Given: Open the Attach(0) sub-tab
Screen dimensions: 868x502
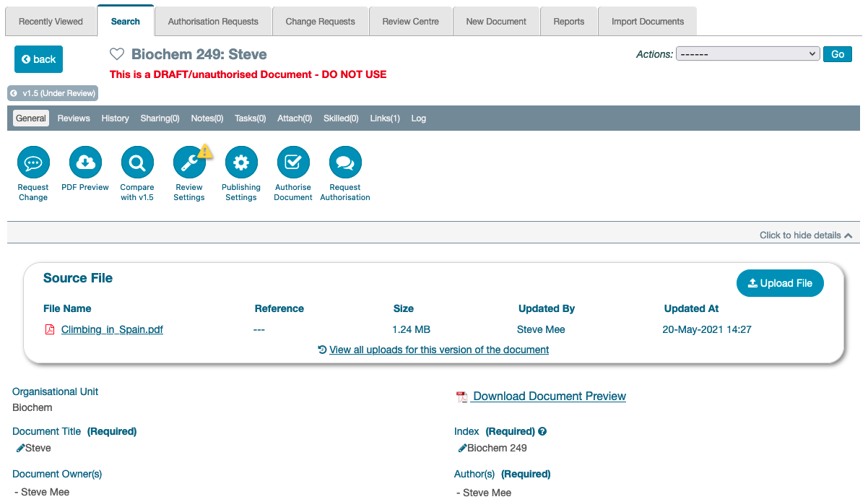Looking at the screenshot, I should [295, 118].
